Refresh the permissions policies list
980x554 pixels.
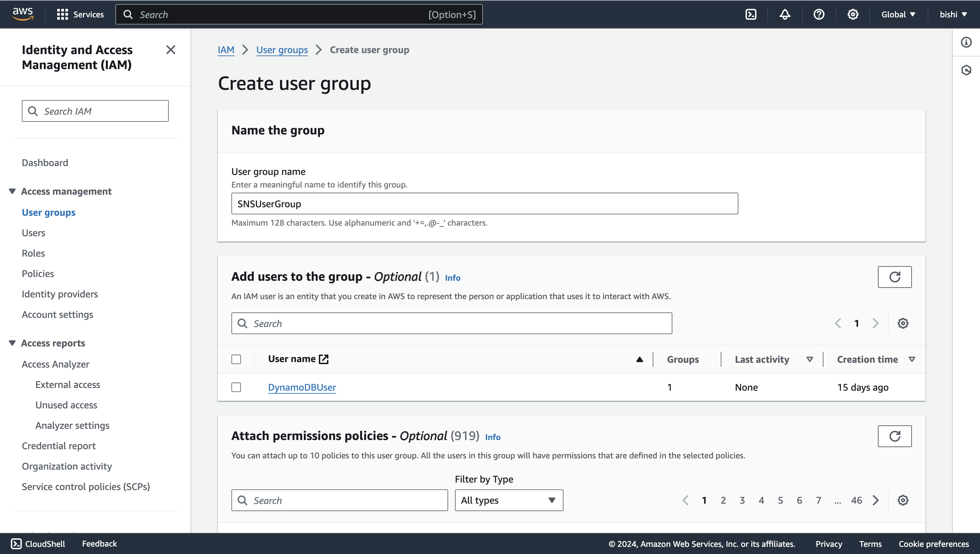894,436
